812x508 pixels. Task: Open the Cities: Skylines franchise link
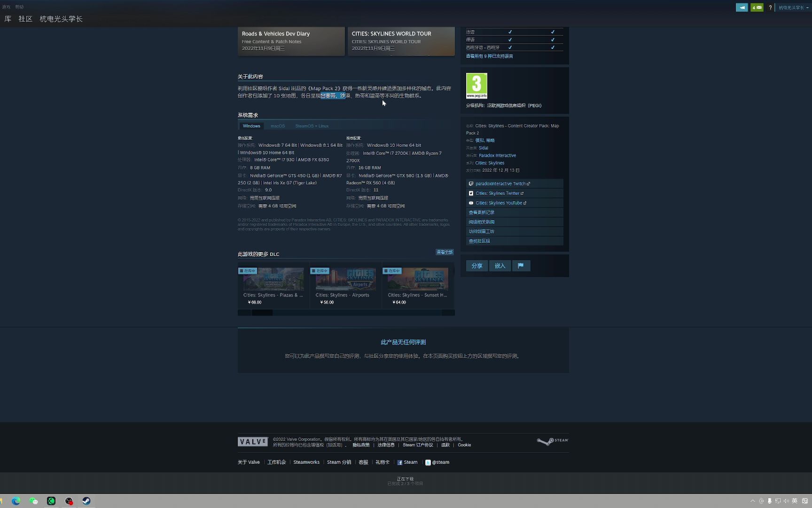click(490, 163)
